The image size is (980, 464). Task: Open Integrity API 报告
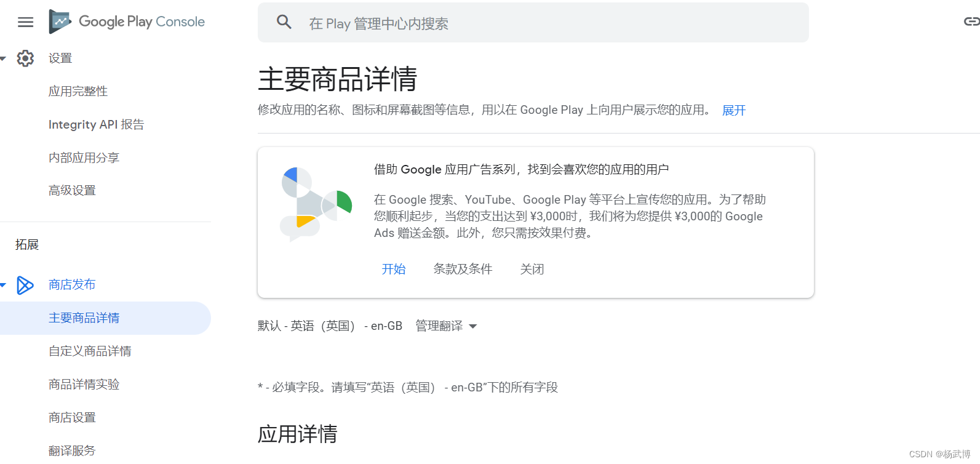click(x=97, y=124)
